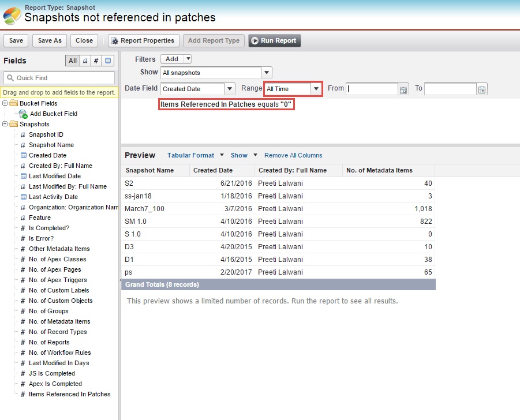The image size is (520, 420).
Task: Open the Range All Time dropdown
Action: tap(316, 89)
